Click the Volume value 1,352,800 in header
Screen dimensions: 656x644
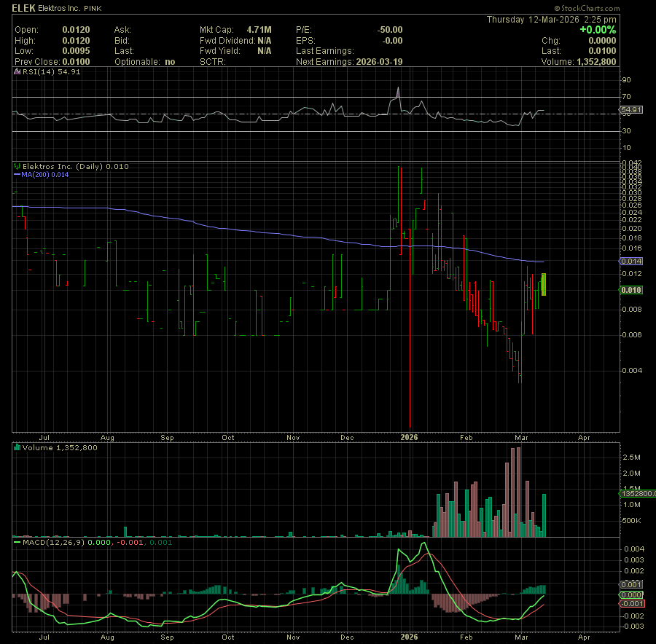tap(596, 62)
